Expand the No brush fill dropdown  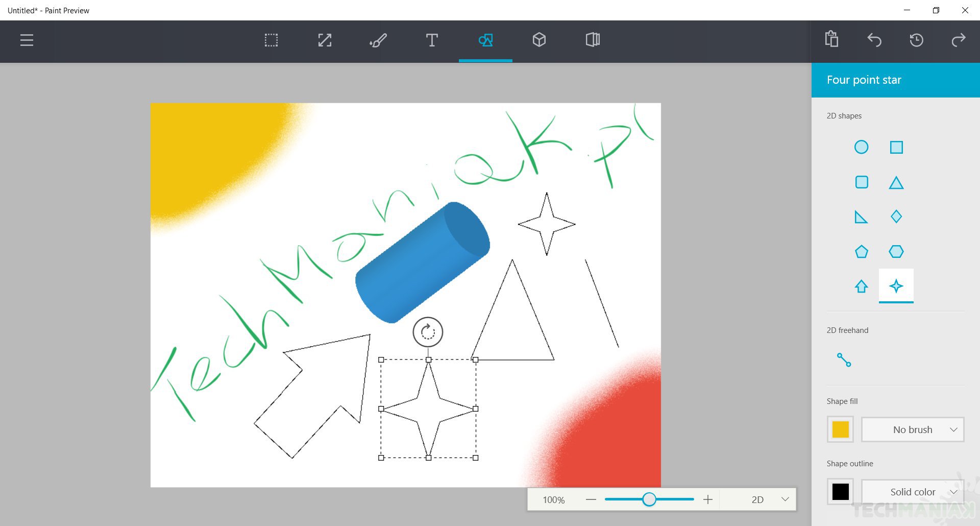click(x=913, y=429)
